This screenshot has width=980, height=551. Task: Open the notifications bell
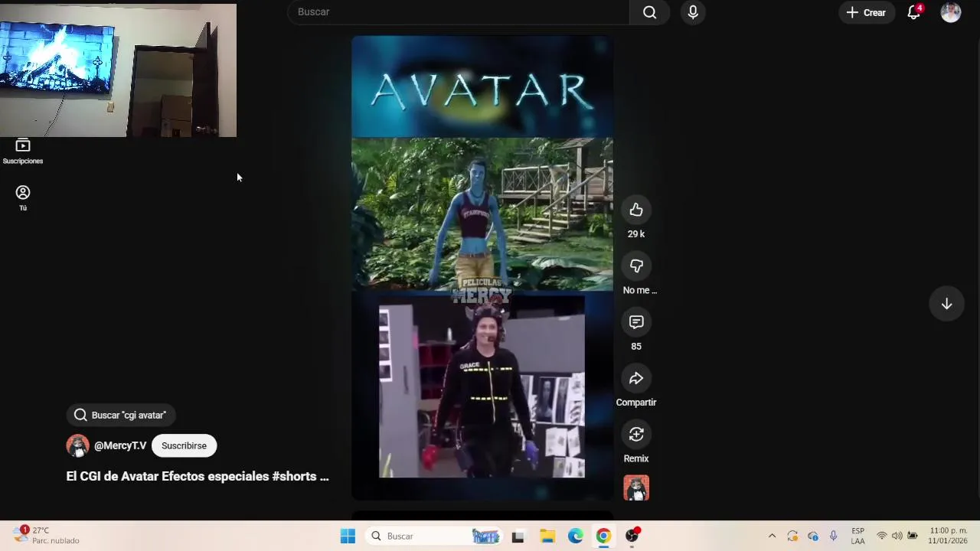914,12
